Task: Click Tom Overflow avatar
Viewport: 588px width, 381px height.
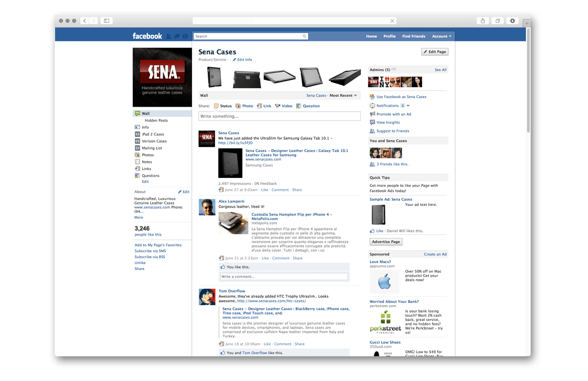Action: (207, 297)
